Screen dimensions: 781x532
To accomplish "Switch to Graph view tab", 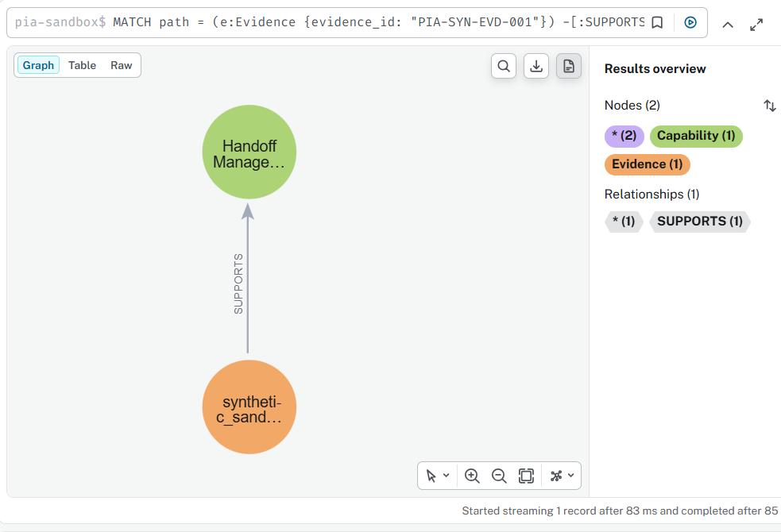I will (x=38, y=65).
